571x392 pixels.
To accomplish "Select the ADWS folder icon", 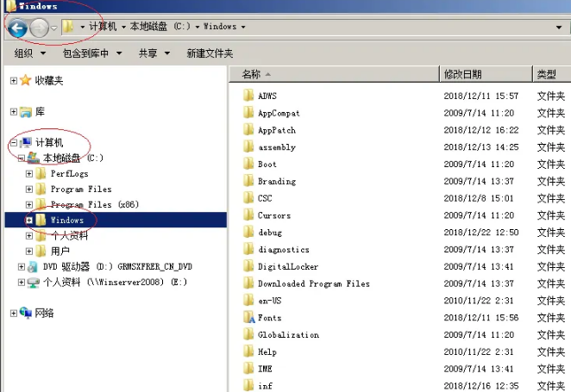I will point(248,96).
